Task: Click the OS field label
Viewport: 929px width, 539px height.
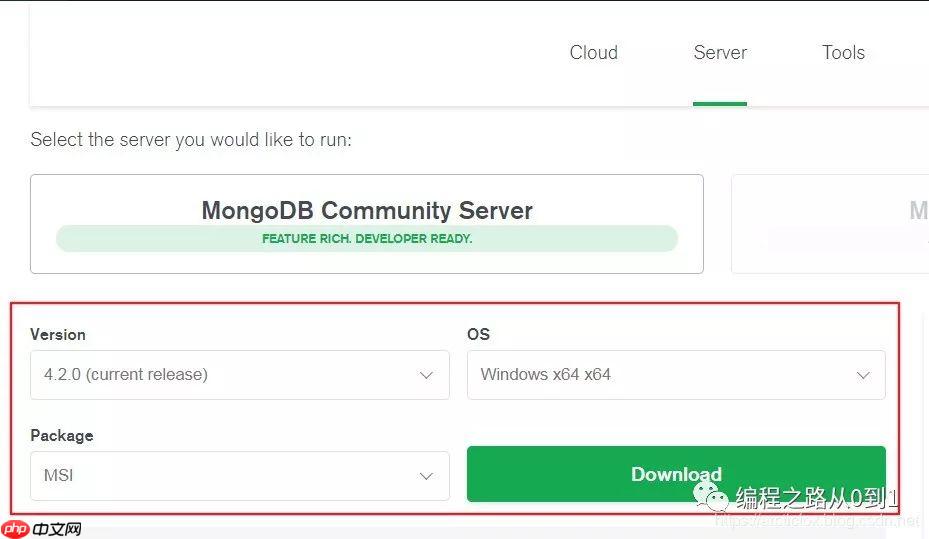Action: pyautogui.click(x=478, y=334)
